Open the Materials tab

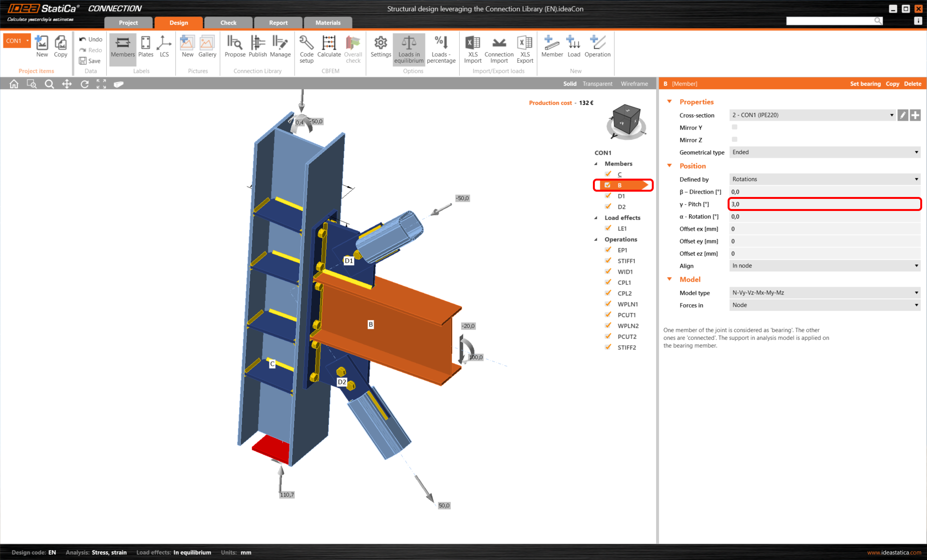pos(328,22)
